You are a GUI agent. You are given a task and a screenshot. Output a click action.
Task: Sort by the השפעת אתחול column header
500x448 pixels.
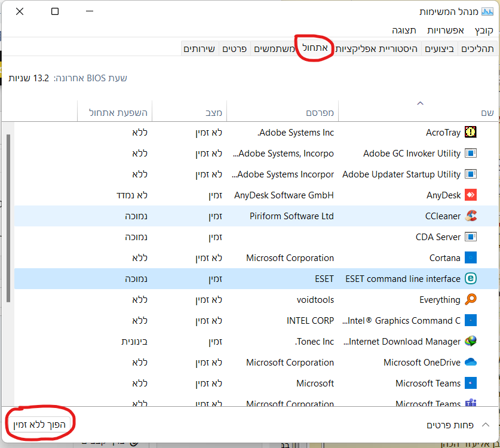click(x=115, y=111)
